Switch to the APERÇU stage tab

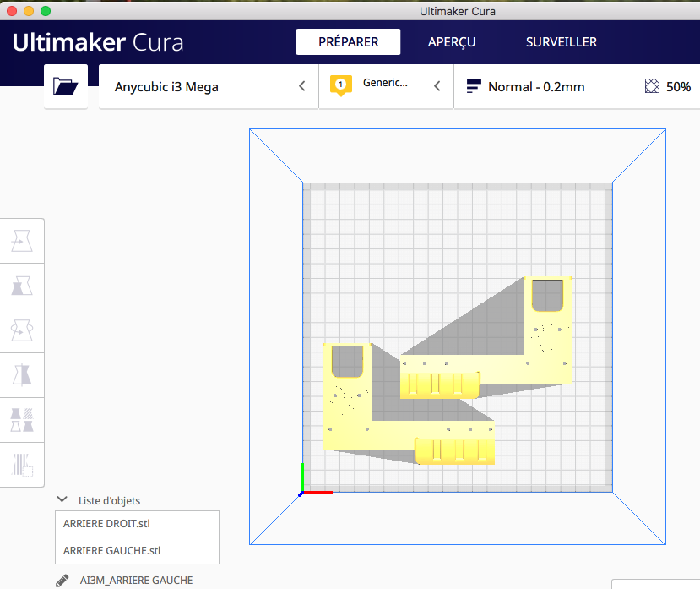pyautogui.click(x=452, y=42)
